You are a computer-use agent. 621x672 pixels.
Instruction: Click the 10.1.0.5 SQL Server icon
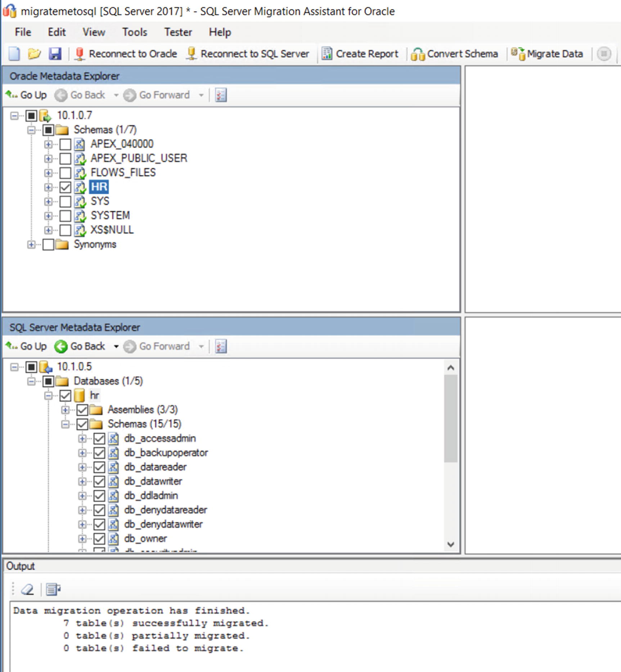[x=46, y=367]
